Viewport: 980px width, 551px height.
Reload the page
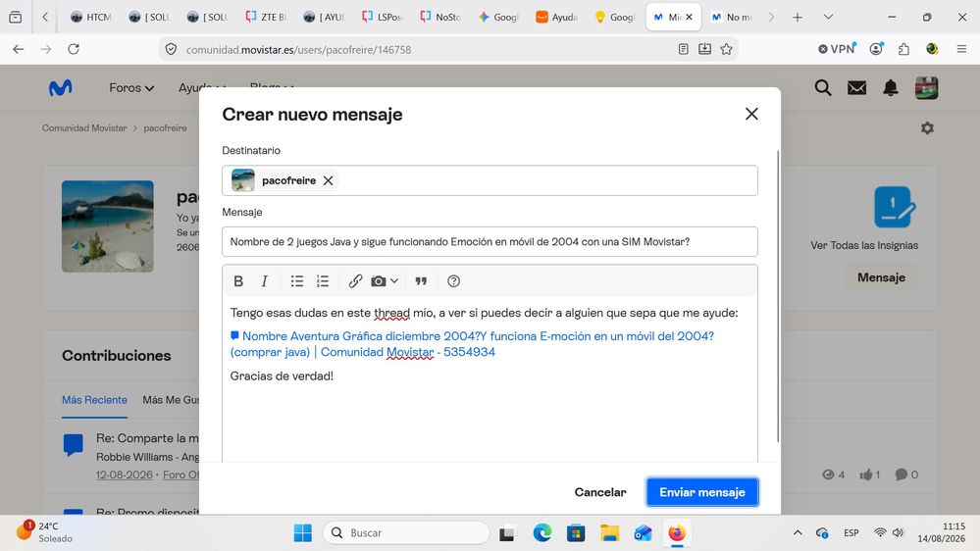tap(74, 49)
